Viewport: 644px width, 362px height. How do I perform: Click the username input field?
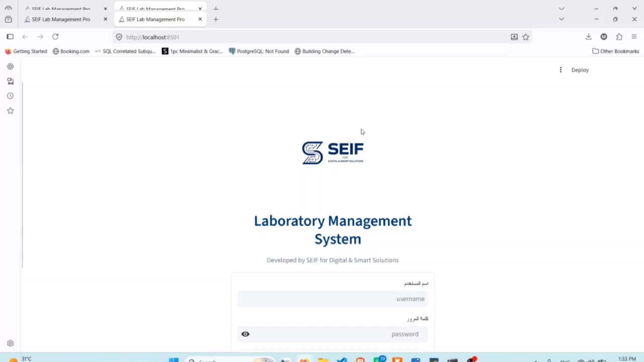pos(333,299)
